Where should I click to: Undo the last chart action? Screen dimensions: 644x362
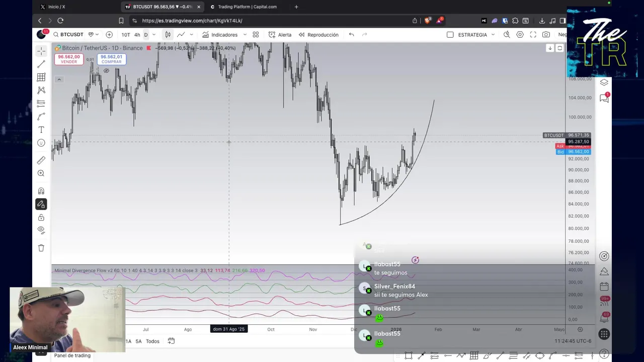point(352,35)
